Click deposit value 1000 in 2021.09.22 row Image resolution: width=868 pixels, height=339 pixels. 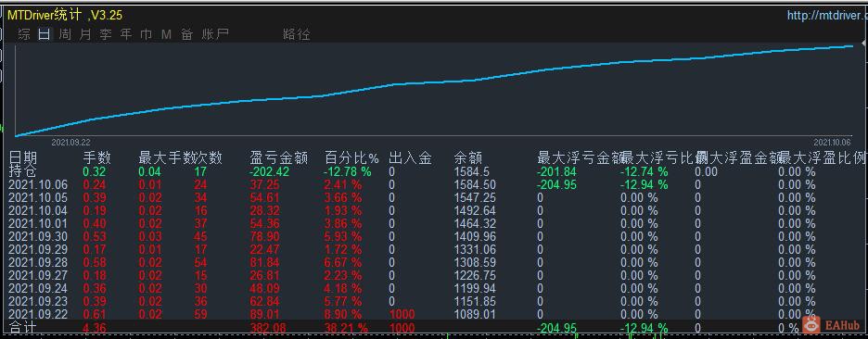402,314
